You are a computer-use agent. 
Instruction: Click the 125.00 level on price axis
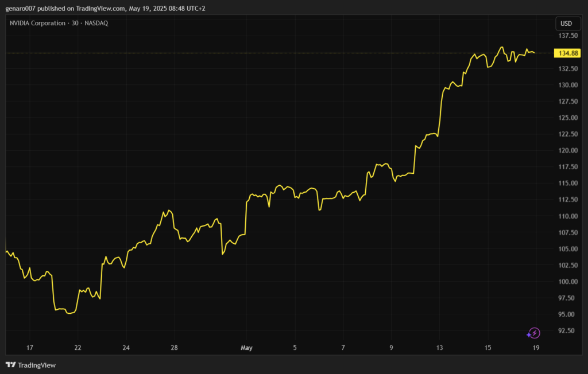(567, 118)
